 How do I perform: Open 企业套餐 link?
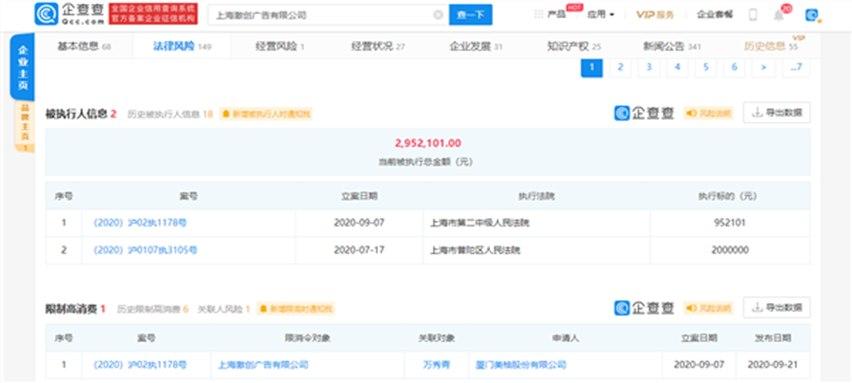pyautogui.click(x=715, y=15)
